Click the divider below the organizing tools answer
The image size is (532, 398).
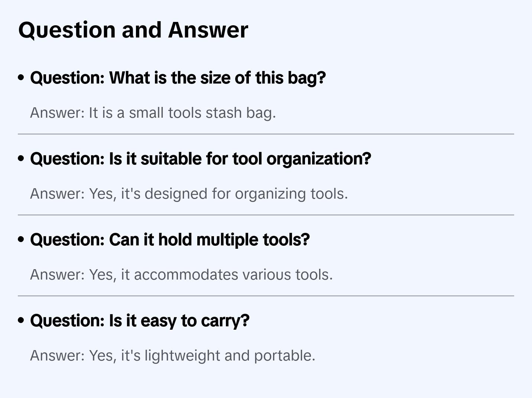pyautogui.click(x=266, y=215)
